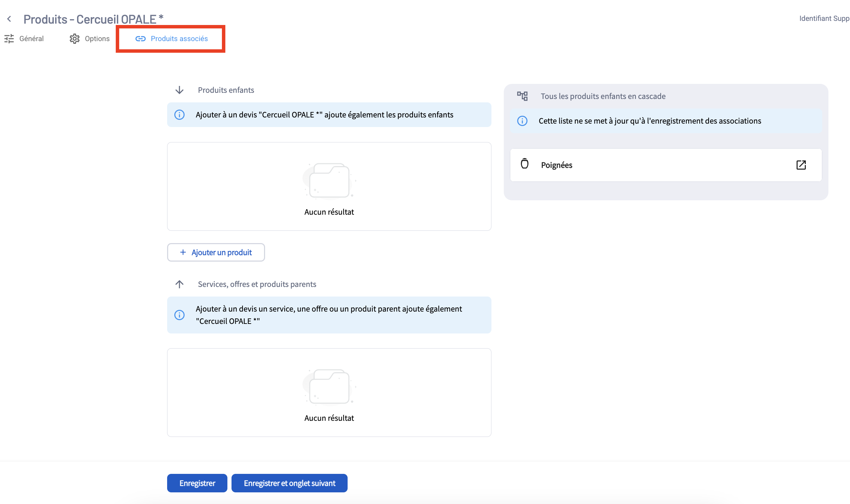Click the up arrow next to Services, offres et produits parents

tap(179, 284)
